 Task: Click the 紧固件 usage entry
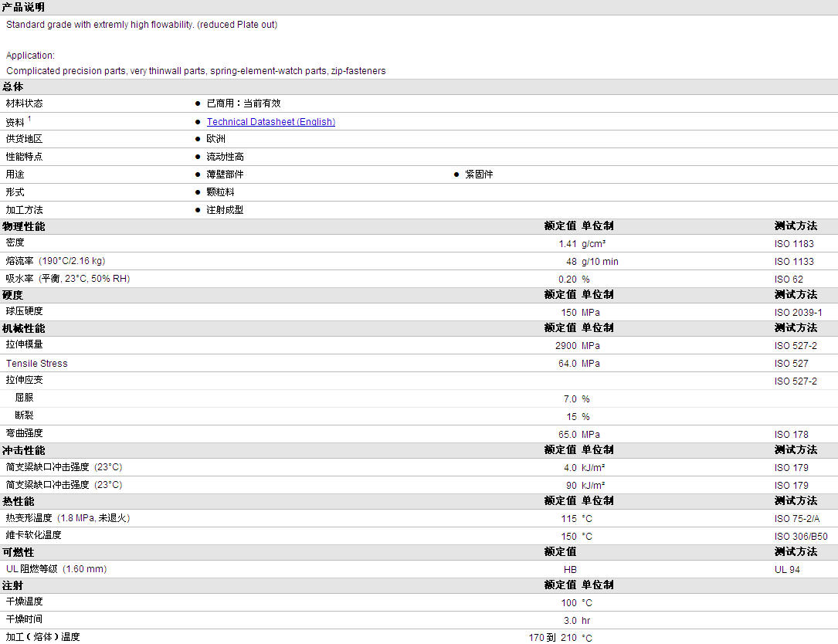tap(479, 175)
